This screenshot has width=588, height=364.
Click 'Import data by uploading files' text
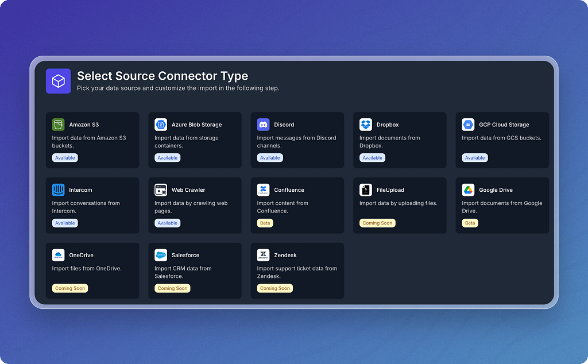tap(399, 203)
